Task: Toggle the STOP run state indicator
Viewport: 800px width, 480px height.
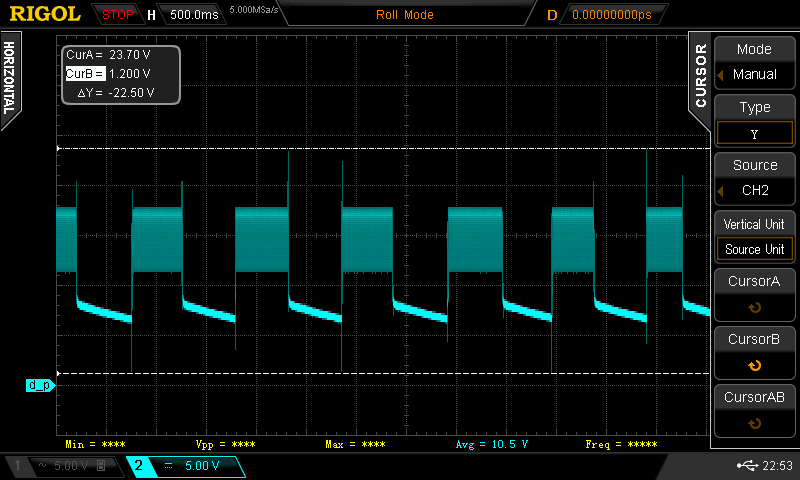Action: (118, 15)
